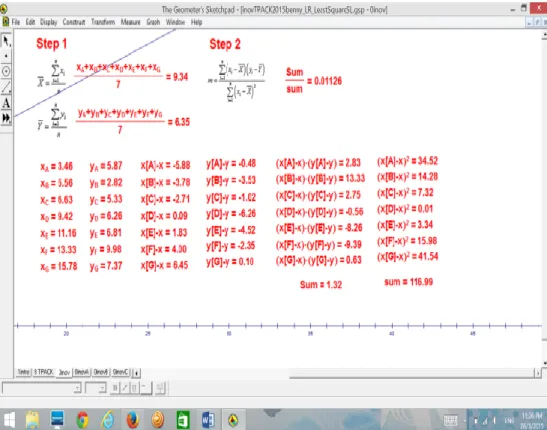Click the math notation button in text palette
The height and width of the screenshot is (430, 547).
coord(160,388)
